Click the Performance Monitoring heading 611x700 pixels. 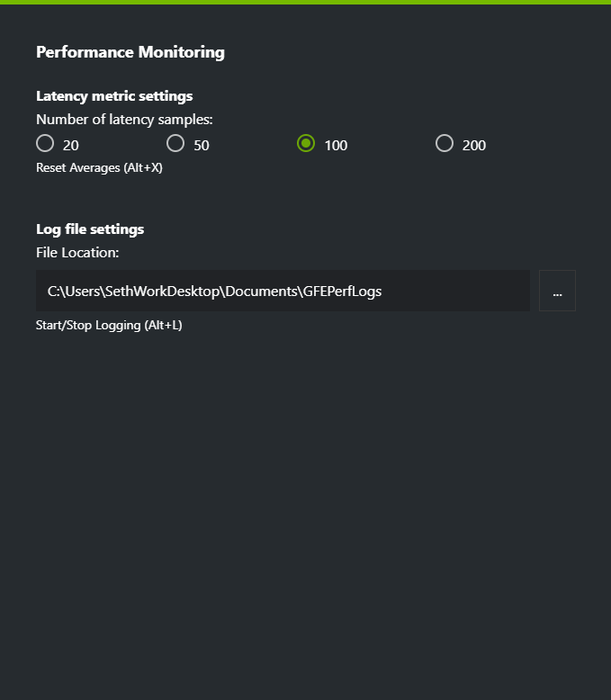click(130, 52)
